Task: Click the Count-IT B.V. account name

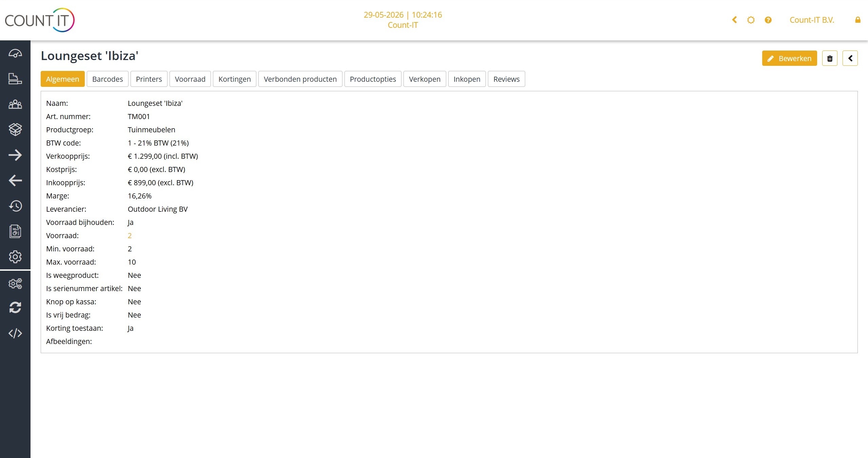Action: (812, 20)
